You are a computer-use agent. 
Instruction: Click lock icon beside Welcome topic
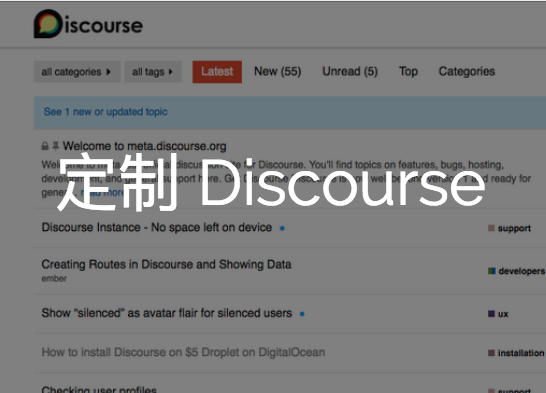(x=45, y=146)
